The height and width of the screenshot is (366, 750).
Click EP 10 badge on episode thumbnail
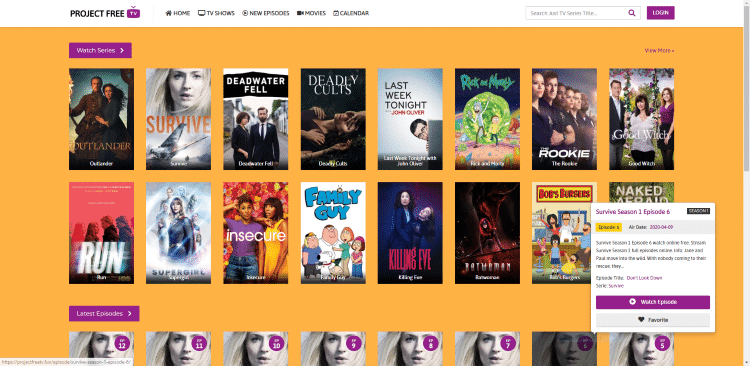click(276, 343)
